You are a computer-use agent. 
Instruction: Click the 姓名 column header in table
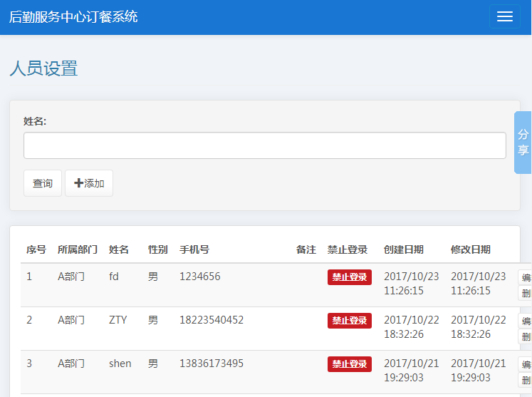coord(119,249)
